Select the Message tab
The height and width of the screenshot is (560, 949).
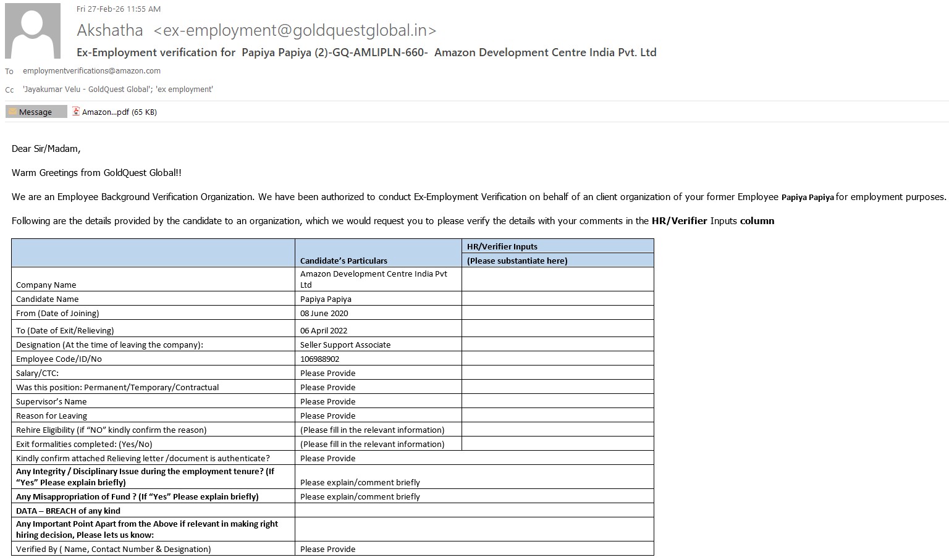[36, 112]
